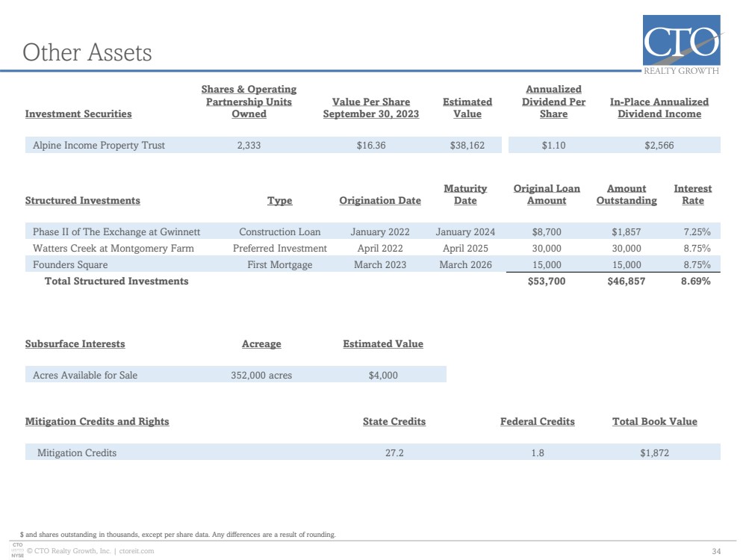Click the 8.69% weighted interest rate
This screenshot has height=560, width=746.
click(x=695, y=281)
